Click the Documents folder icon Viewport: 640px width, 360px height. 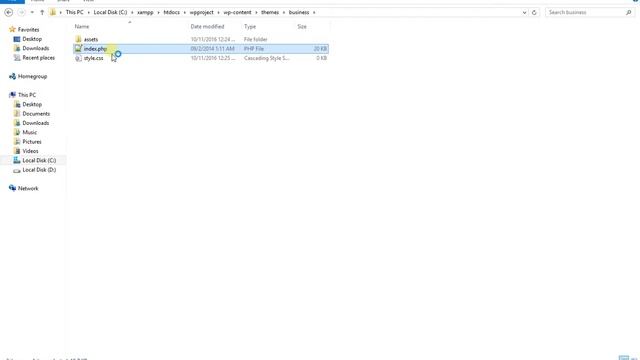17,113
